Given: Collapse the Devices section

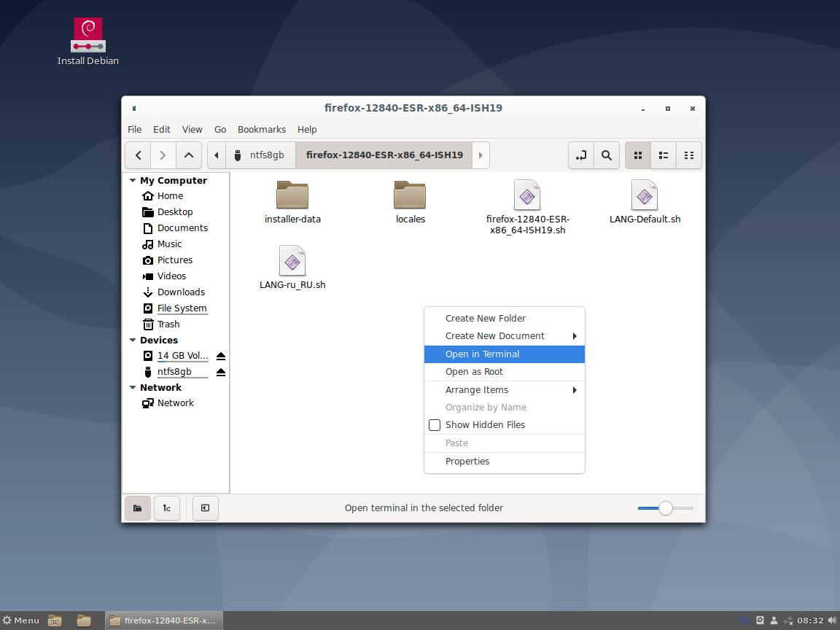Looking at the screenshot, I should [132, 341].
